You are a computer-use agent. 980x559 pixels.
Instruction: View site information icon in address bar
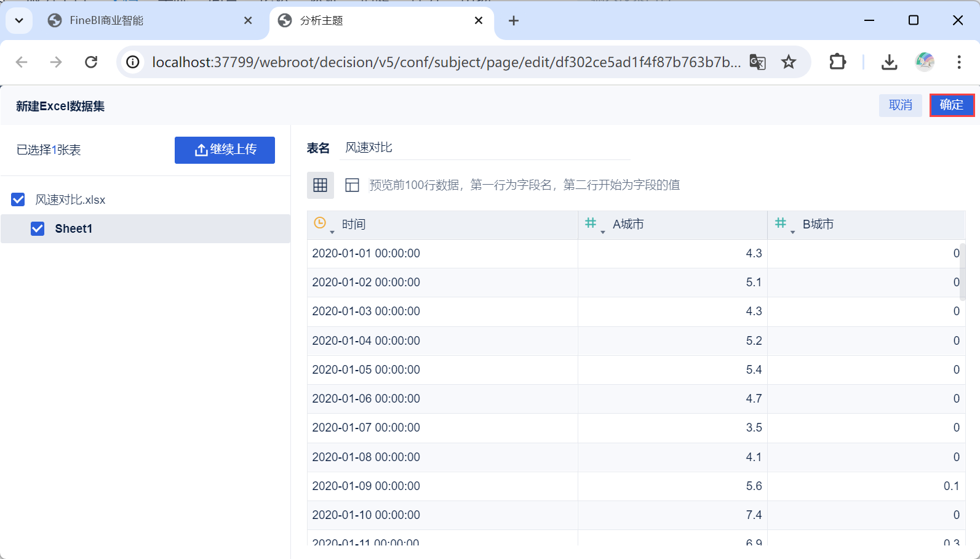(x=133, y=62)
